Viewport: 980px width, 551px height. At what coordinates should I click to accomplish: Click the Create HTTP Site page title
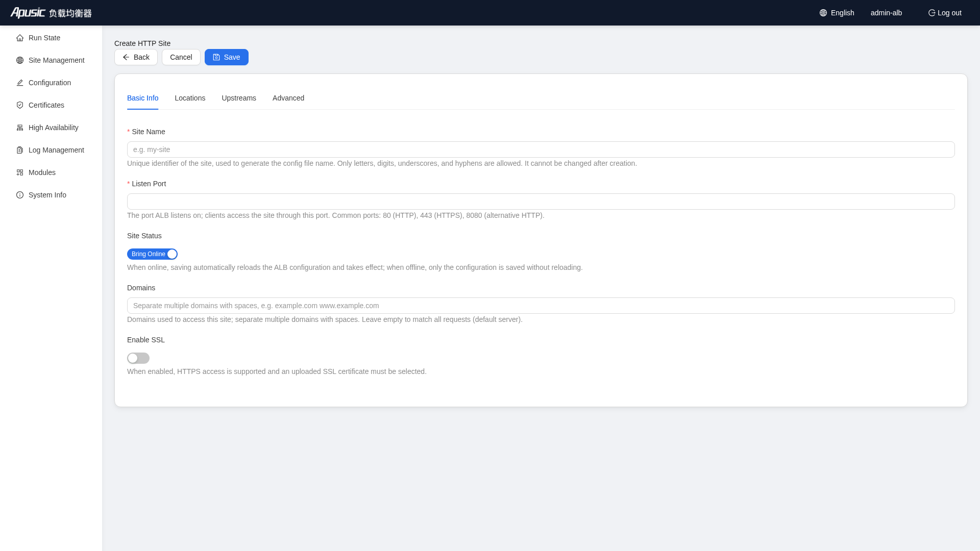(x=142, y=43)
